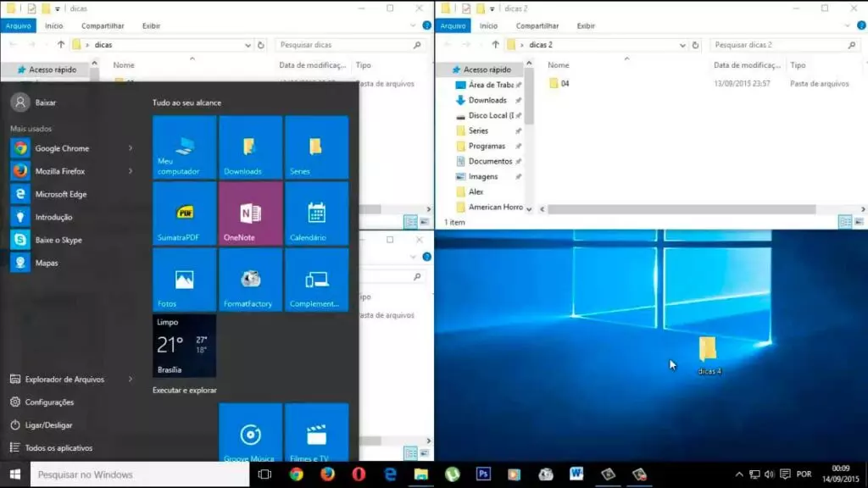Expand Explorador de Arquivos submenu arrow
The image size is (868, 488).
(131, 379)
